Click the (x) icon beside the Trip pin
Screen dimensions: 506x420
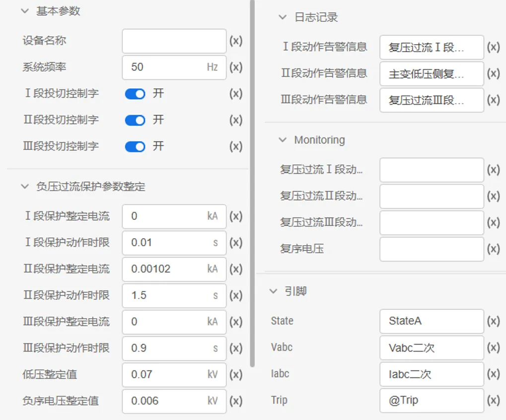pos(494,400)
